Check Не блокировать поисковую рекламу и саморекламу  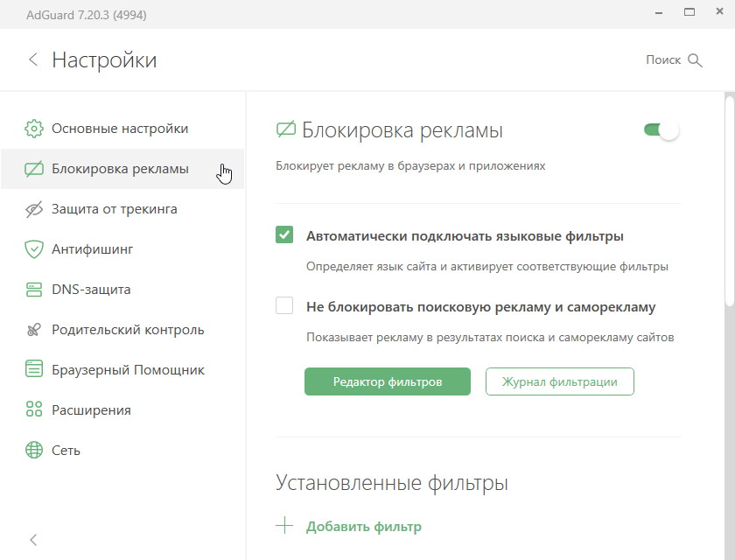click(284, 305)
